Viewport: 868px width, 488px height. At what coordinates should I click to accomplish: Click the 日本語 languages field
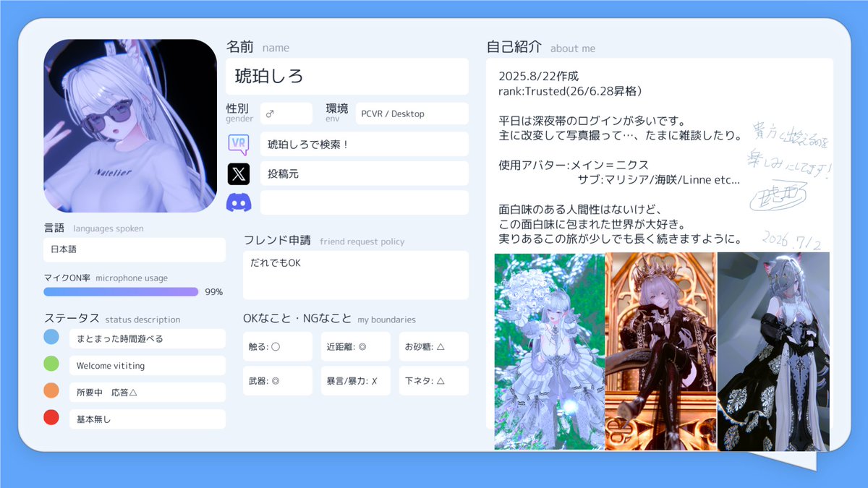[x=135, y=249]
